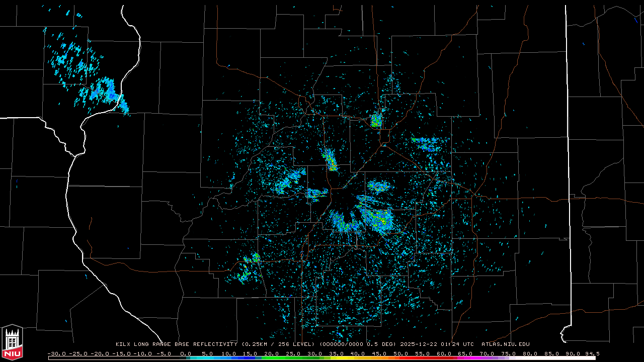Click the -30.0 label on the scale
The width and height of the screenshot is (644, 362).
coord(56,353)
